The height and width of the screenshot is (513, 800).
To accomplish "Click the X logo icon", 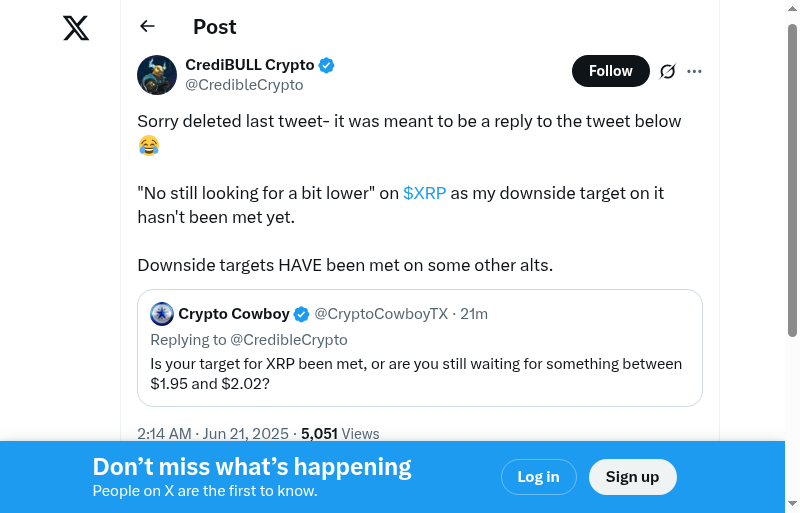I will click(76, 29).
